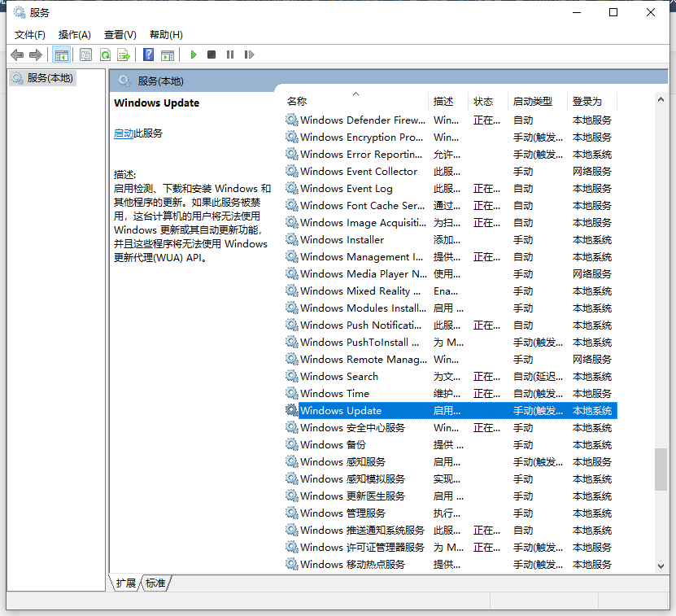Click the Pause service toolbar button

[x=230, y=55]
